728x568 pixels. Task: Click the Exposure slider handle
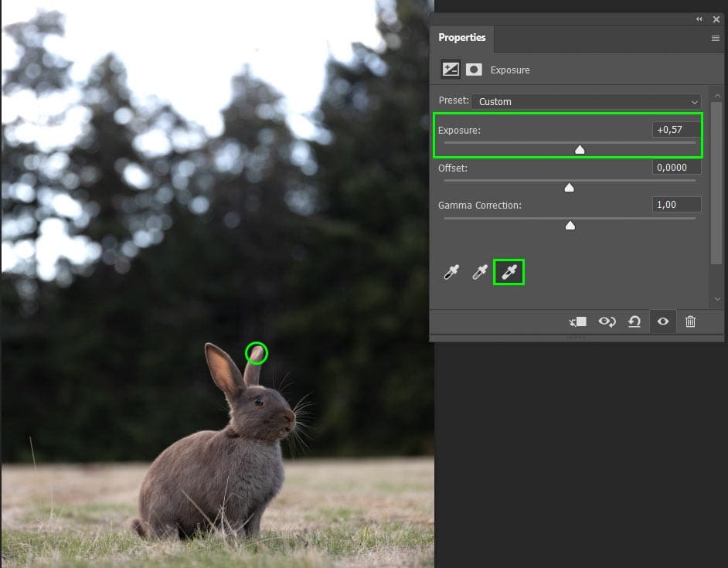pos(580,150)
